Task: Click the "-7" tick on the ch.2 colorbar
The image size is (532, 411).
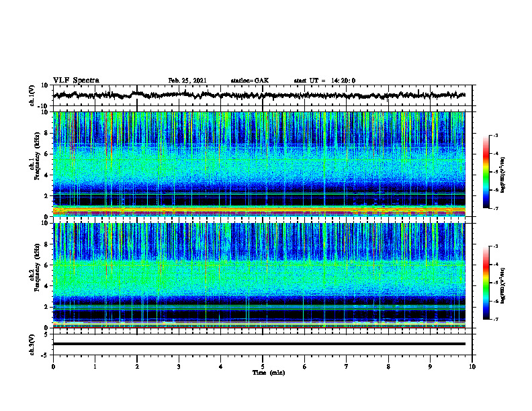Action: tap(495, 319)
